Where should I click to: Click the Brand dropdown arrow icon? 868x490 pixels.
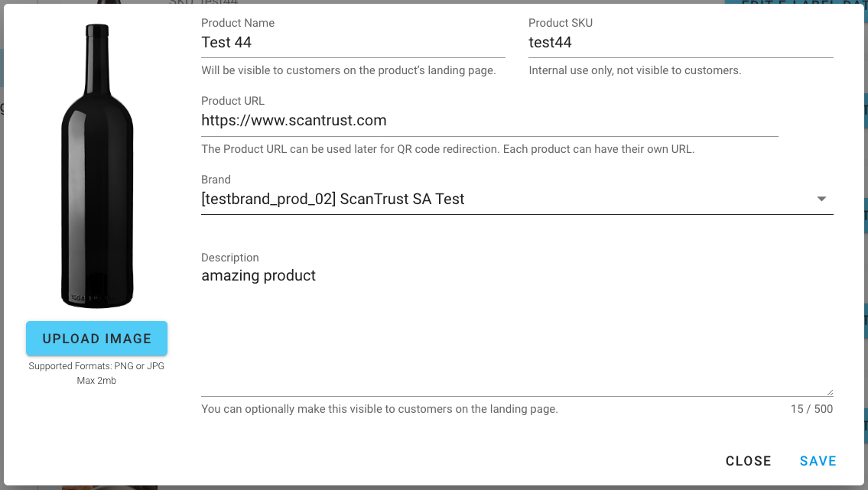(821, 199)
